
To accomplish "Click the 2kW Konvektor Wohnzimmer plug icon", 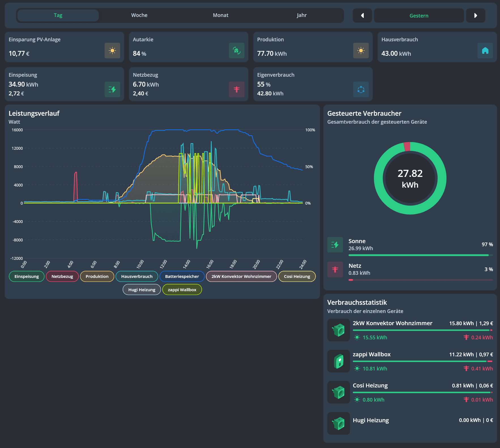I will point(339,330).
